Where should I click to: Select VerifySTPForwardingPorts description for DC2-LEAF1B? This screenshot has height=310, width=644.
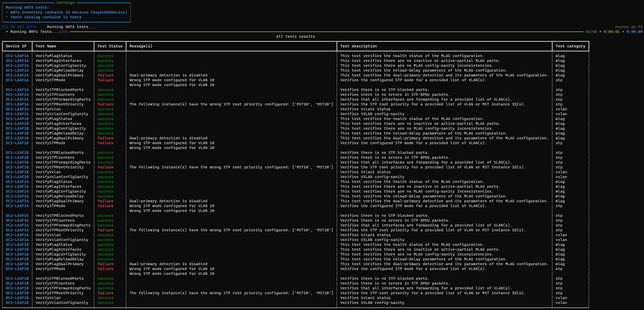[x=426, y=288]
